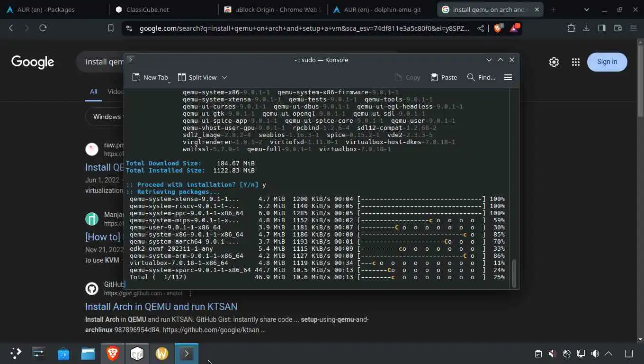This screenshot has height=364, width=644.
Task: Open Google settings gear
Action: click(x=554, y=62)
